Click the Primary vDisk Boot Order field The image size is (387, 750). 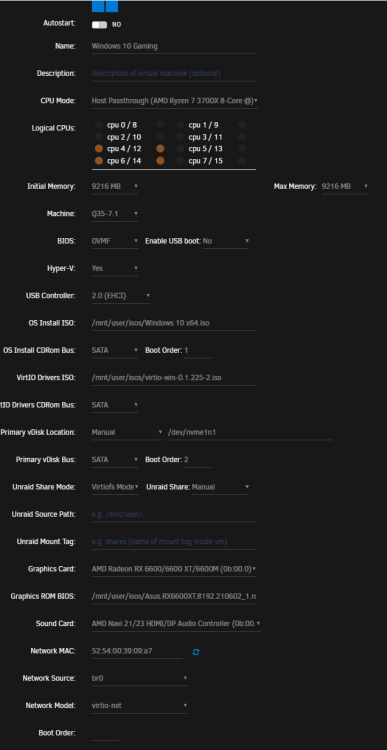197,460
